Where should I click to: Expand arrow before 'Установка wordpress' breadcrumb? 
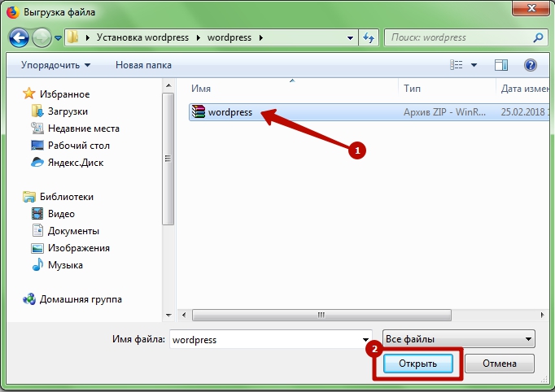[87, 37]
